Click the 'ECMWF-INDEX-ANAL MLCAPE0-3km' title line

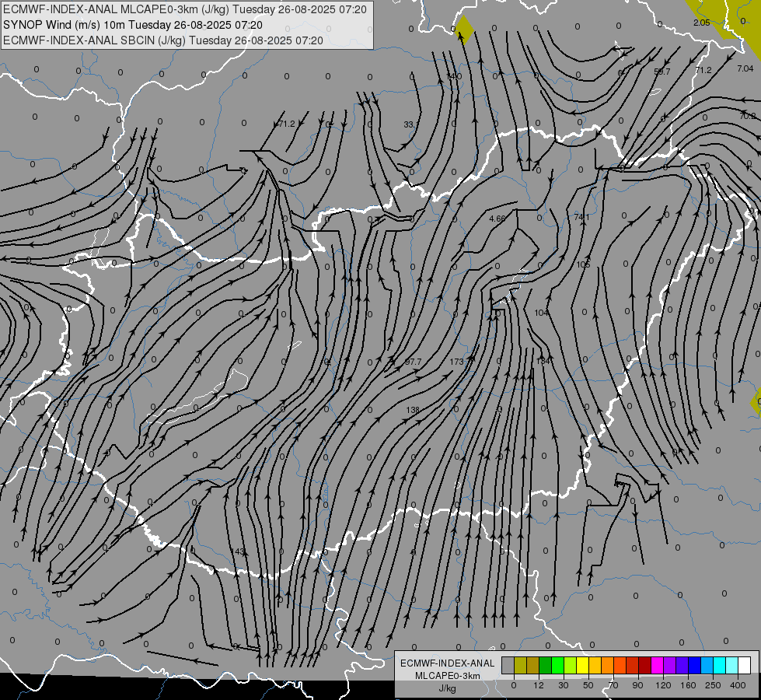coord(185,9)
